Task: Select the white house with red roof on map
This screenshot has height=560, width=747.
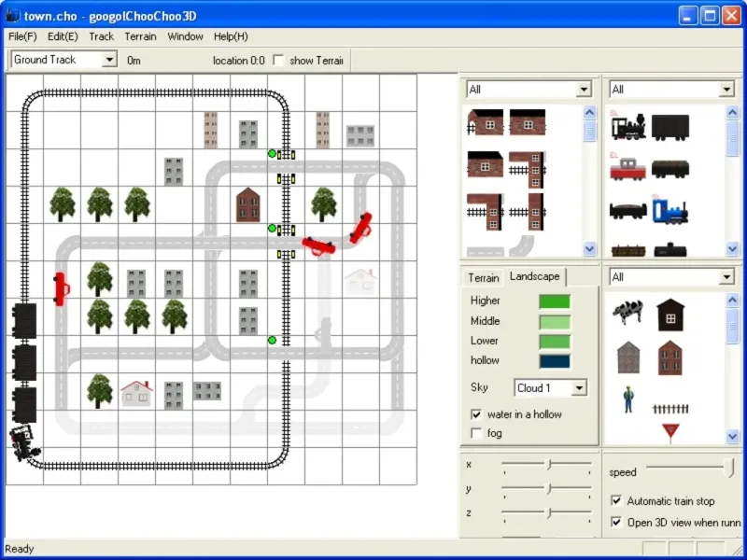Action: pos(136,393)
